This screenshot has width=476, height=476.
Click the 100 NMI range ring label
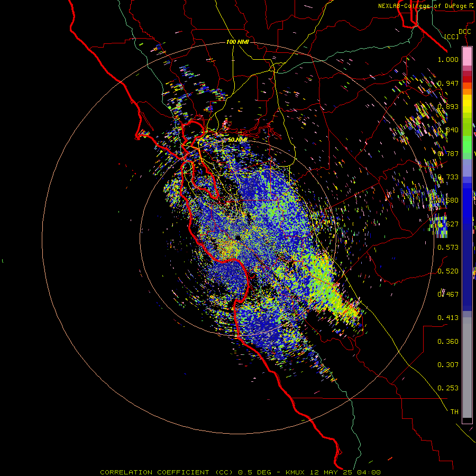237,42
